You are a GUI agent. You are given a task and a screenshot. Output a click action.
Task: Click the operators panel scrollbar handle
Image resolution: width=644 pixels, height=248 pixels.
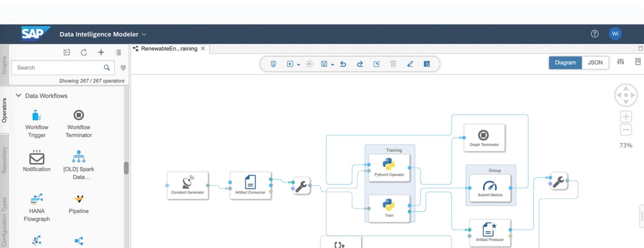[x=126, y=168]
